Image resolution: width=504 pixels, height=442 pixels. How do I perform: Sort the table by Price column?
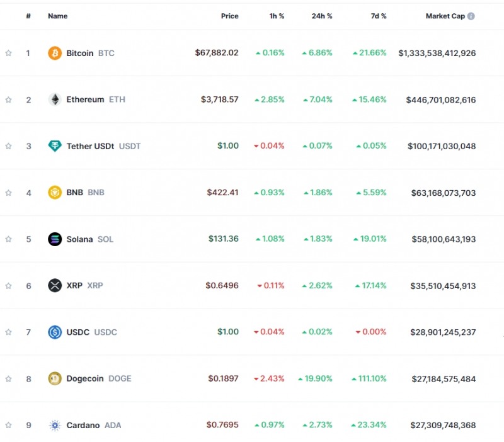click(x=229, y=16)
